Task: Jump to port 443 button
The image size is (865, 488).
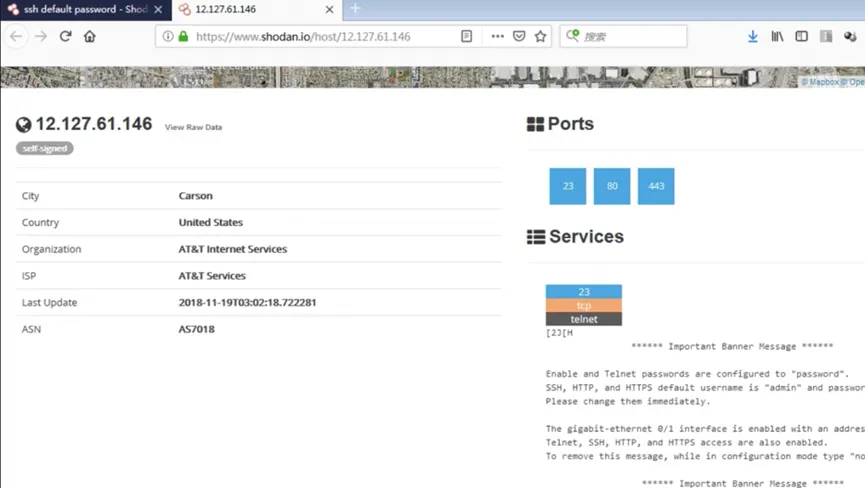Action: (x=656, y=186)
